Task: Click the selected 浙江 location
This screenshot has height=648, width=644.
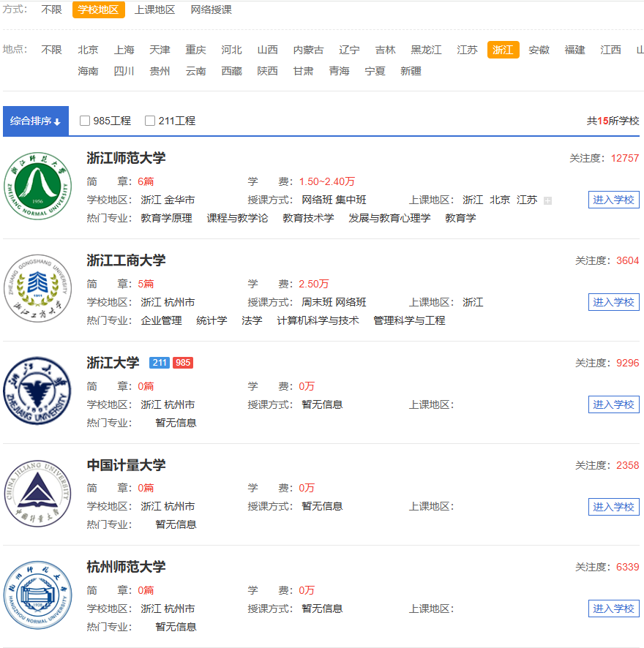Action: [503, 50]
